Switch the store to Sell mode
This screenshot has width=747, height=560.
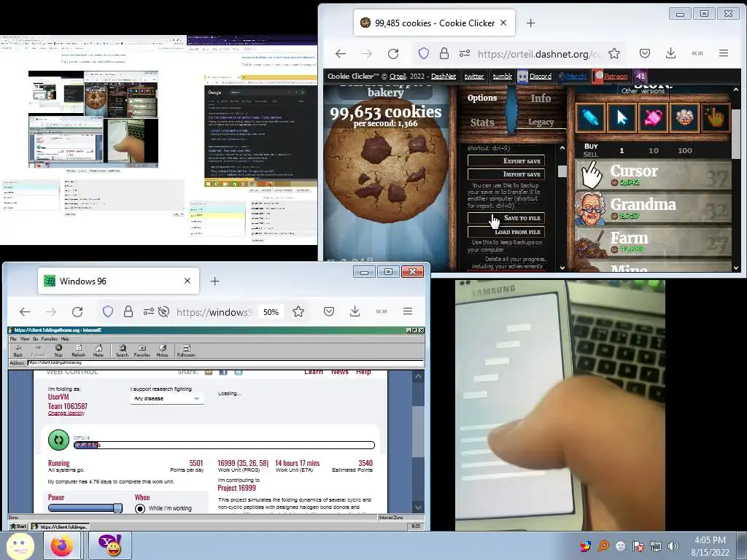click(x=590, y=155)
